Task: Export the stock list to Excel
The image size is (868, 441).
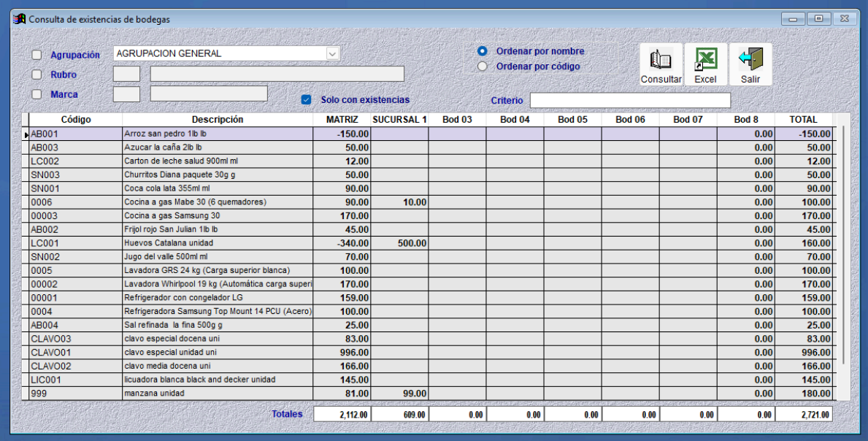Action: coord(705,65)
